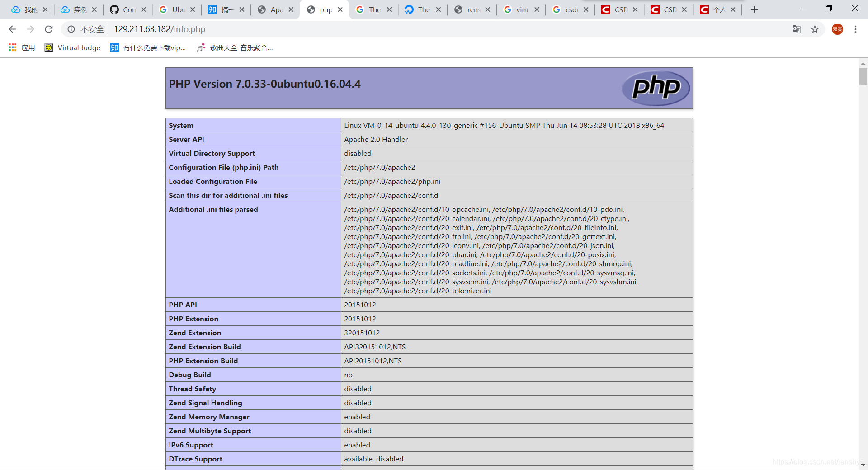Select the Virtual Directory Support label

point(212,154)
